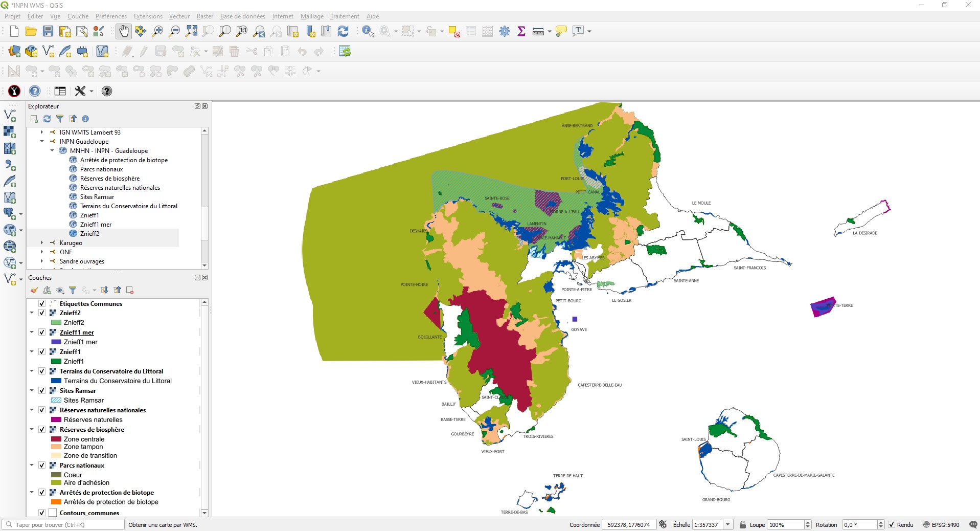Select Réserves de biosphère in the browser
The image size is (980, 531).
pyautogui.click(x=109, y=179)
